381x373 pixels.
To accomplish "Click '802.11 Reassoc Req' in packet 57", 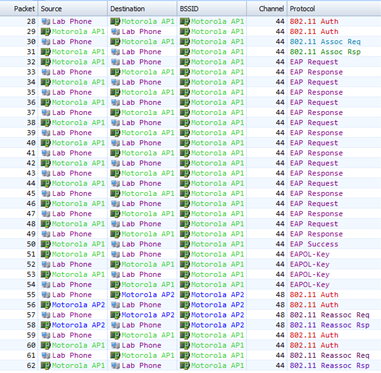I will (330, 315).
